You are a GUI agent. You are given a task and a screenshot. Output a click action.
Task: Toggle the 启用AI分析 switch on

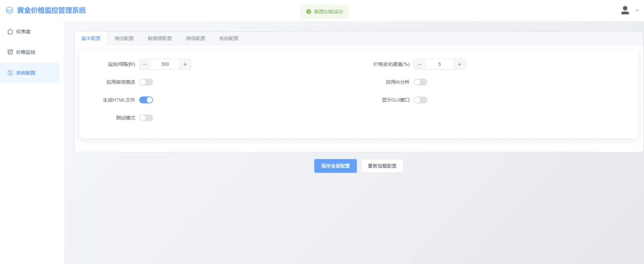click(x=421, y=82)
